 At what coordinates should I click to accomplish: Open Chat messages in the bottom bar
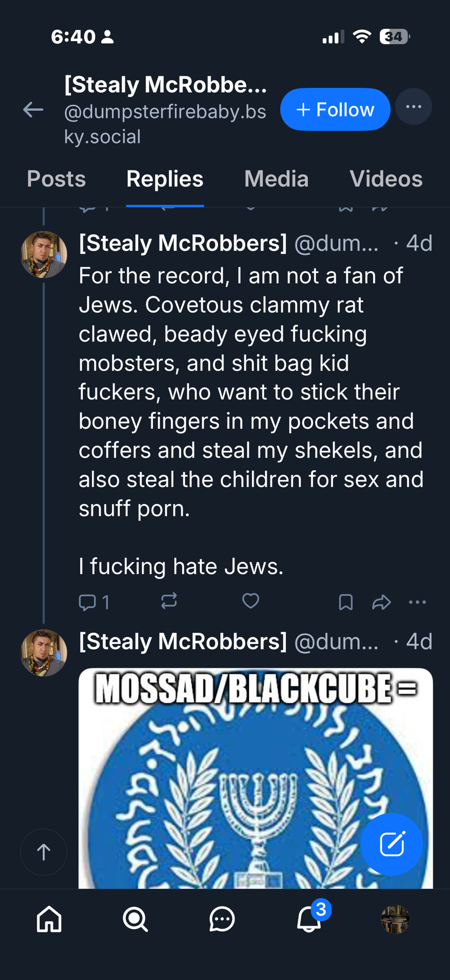click(x=222, y=919)
